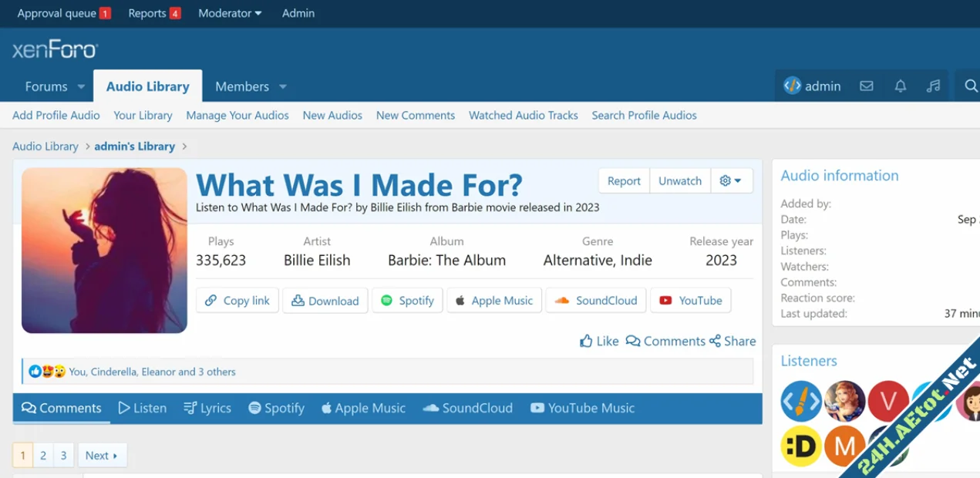
Task: Click the Download button
Action: click(x=325, y=301)
